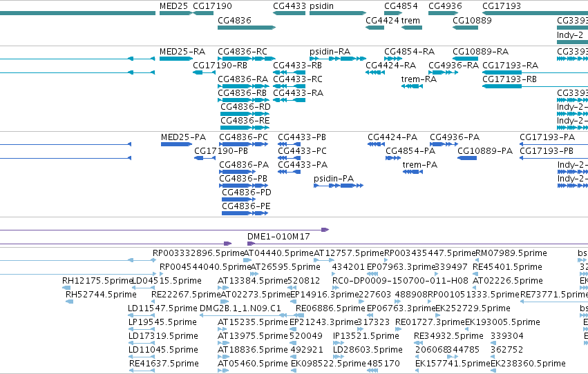Screen dimensions: 588x374
Task: Click the CG4836 gene label
Action: click(x=234, y=20)
